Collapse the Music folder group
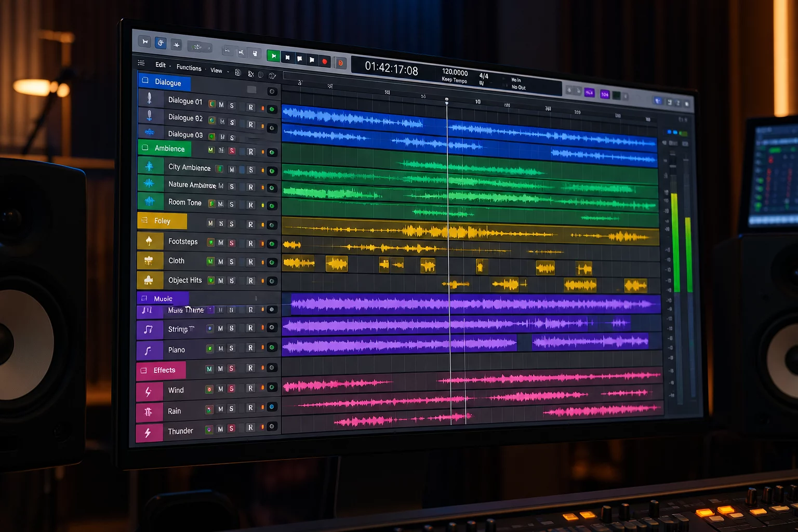The height and width of the screenshot is (532, 798). 144,298
